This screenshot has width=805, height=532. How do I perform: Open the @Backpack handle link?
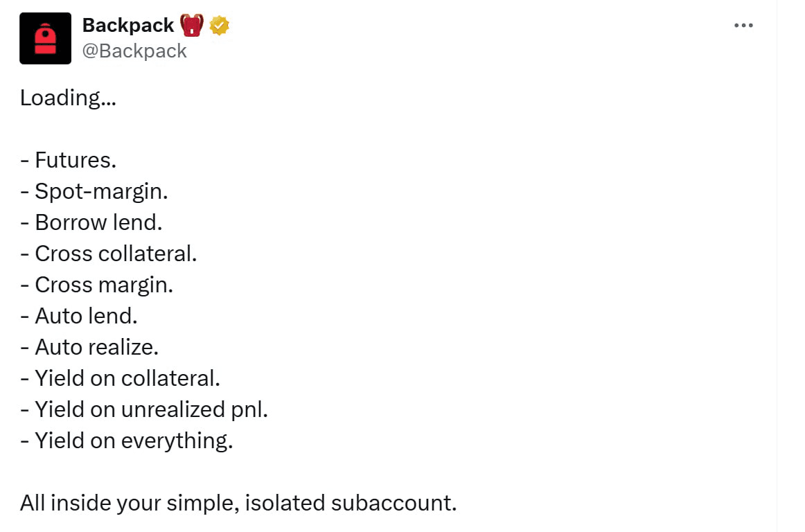134,51
